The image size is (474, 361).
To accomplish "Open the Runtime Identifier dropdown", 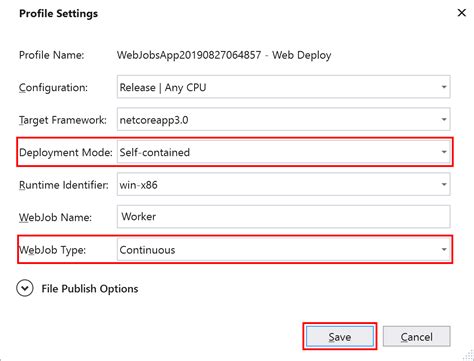I will 283,184.
